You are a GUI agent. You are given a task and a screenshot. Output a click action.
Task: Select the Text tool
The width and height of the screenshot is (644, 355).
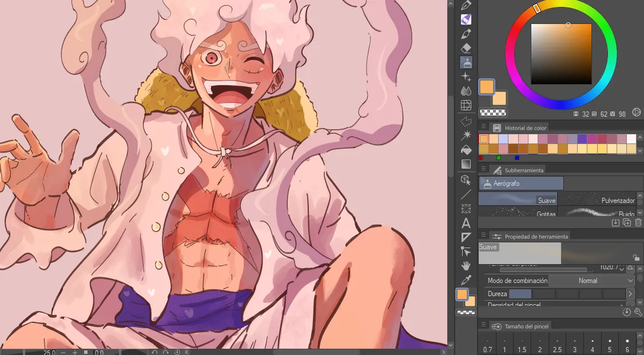coord(466,224)
